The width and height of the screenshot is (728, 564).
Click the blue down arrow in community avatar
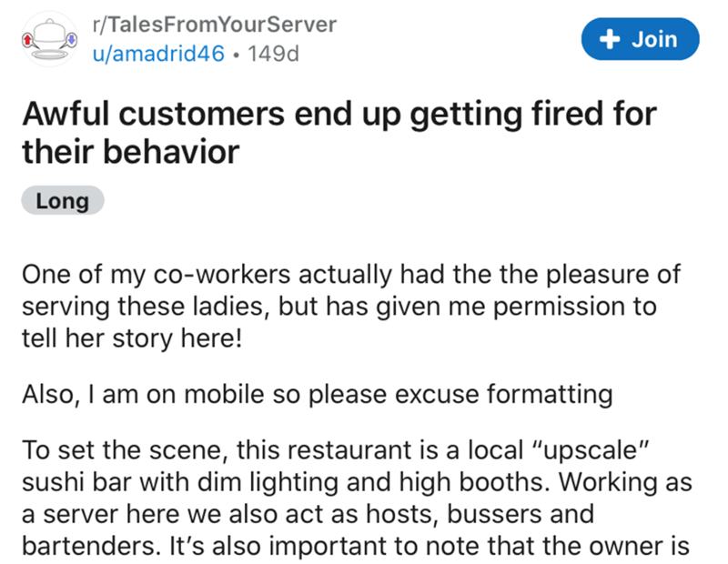[x=72, y=41]
